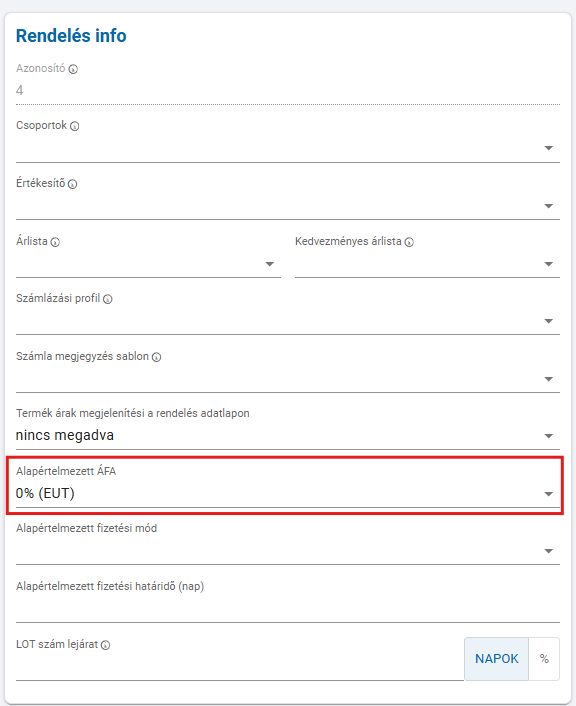Open the nincs megadva price display dropdown
The width and height of the screenshot is (576, 706).
pos(288,436)
